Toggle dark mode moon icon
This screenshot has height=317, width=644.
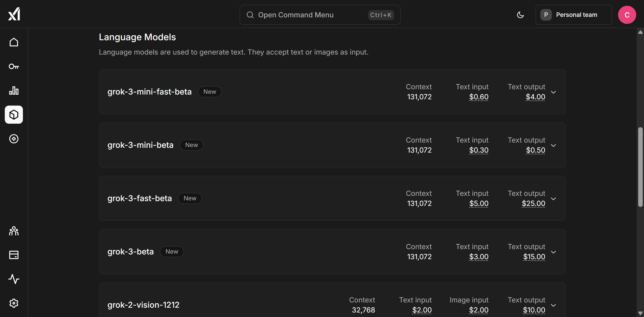pyautogui.click(x=520, y=15)
